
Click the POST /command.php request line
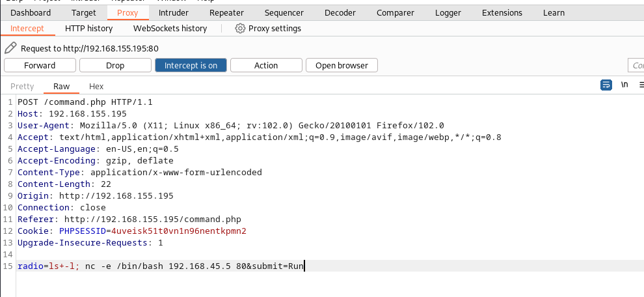(x=85, y=102)
